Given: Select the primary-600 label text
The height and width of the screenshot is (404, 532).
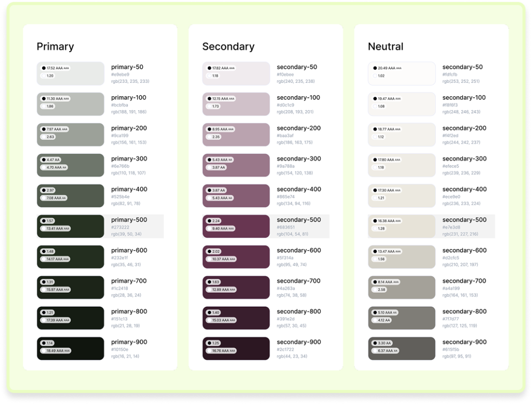Looking at the screenshot, I should [129, 250].
